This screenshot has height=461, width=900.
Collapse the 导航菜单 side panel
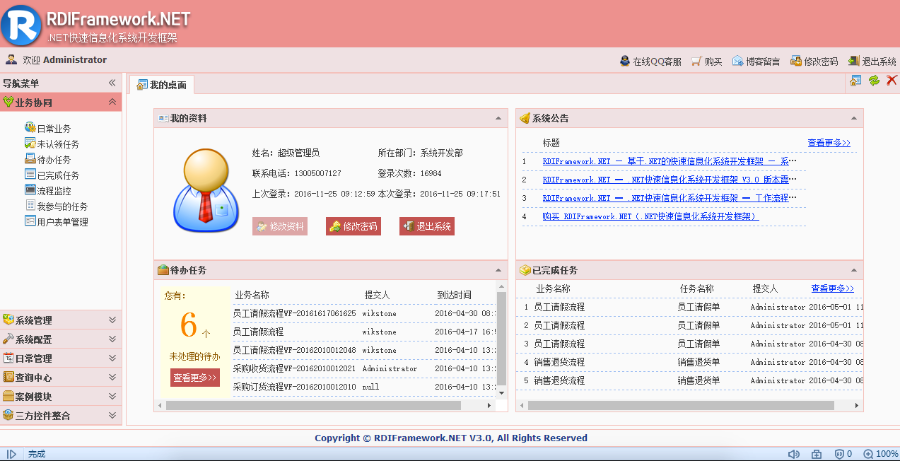[112, 83]
